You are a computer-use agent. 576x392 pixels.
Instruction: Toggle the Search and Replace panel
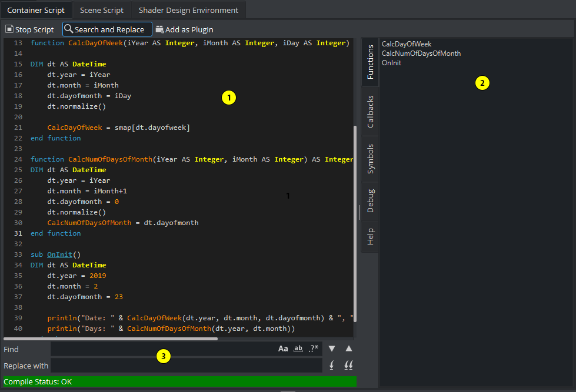pyautogui.click(x=107, y=29)
